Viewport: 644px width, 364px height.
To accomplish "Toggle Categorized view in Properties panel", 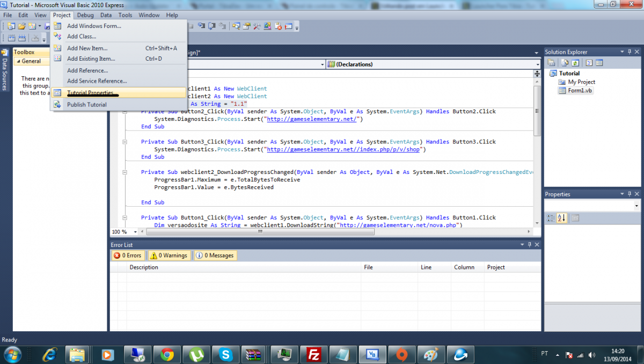I will [x=550, y=218].
